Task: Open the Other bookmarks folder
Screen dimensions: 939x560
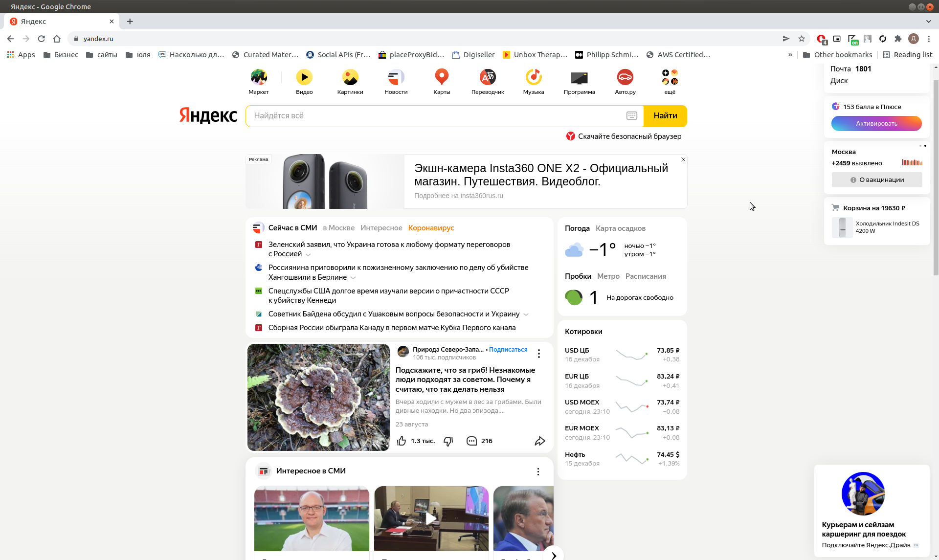Action: pyautogui.click(x=837, y=55)
